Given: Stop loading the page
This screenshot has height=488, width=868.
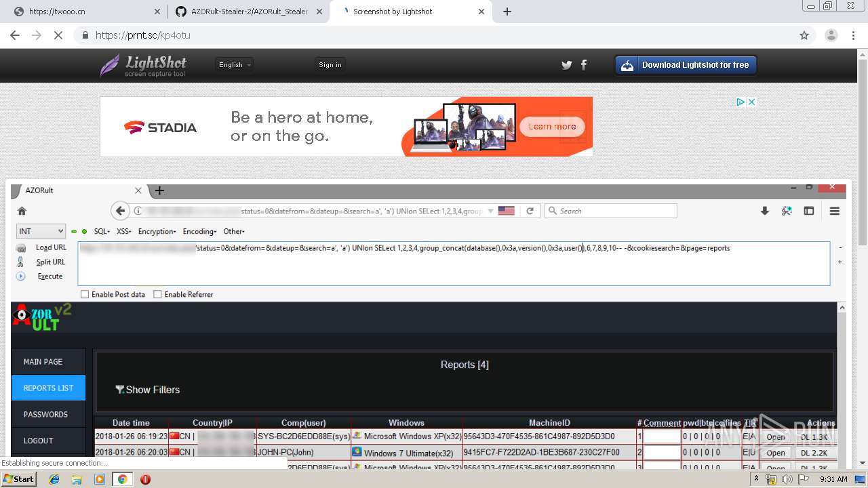Looking at the screenshot, I should click(58, 35).
